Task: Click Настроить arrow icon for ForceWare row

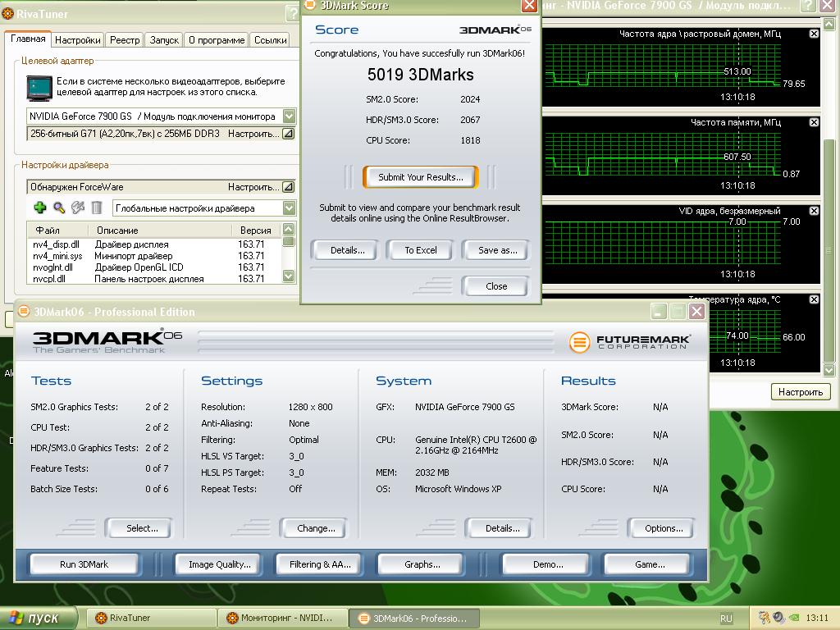Action: point(288,187)
